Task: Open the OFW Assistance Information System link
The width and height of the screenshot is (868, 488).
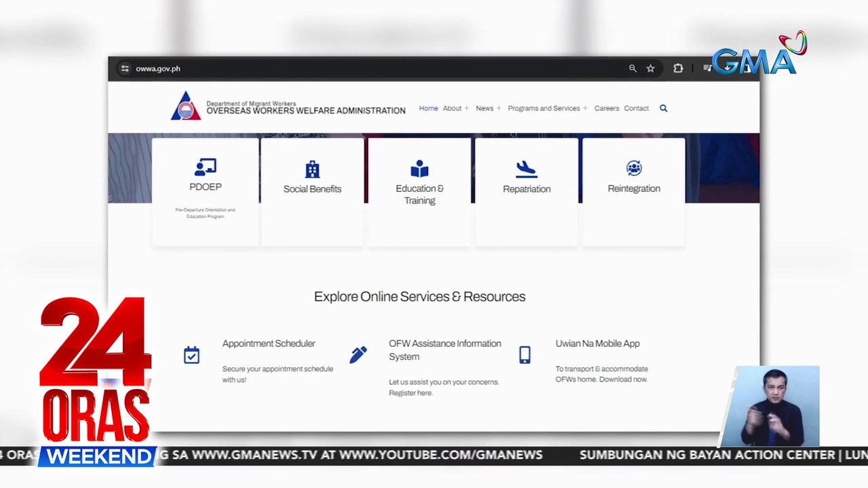Action: (x=445, y=350)
